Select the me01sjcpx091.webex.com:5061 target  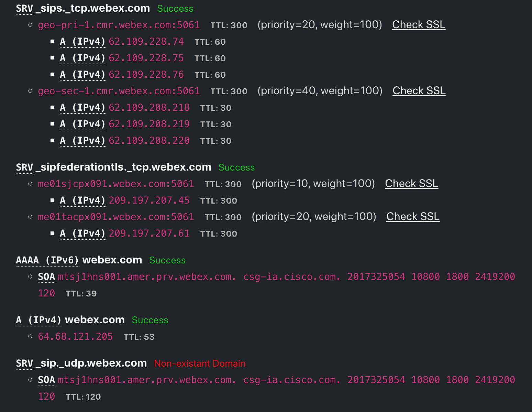116,184
